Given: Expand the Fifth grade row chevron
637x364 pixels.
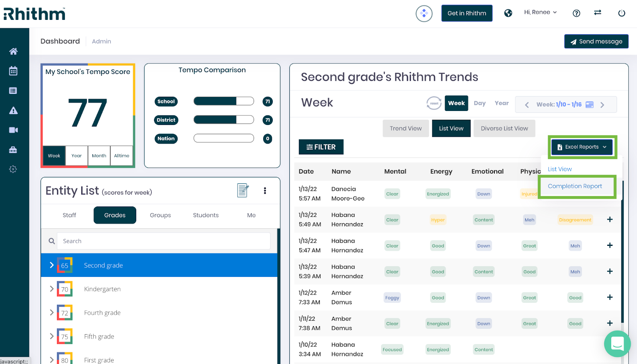Looking at the screenshot, I should point(51,336).
